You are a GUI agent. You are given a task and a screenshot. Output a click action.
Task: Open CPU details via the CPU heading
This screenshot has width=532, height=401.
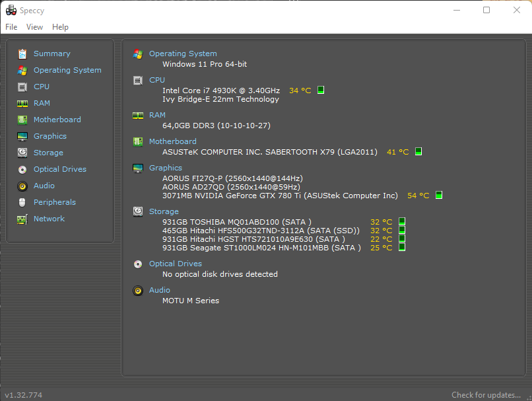[x=156, y=80]
